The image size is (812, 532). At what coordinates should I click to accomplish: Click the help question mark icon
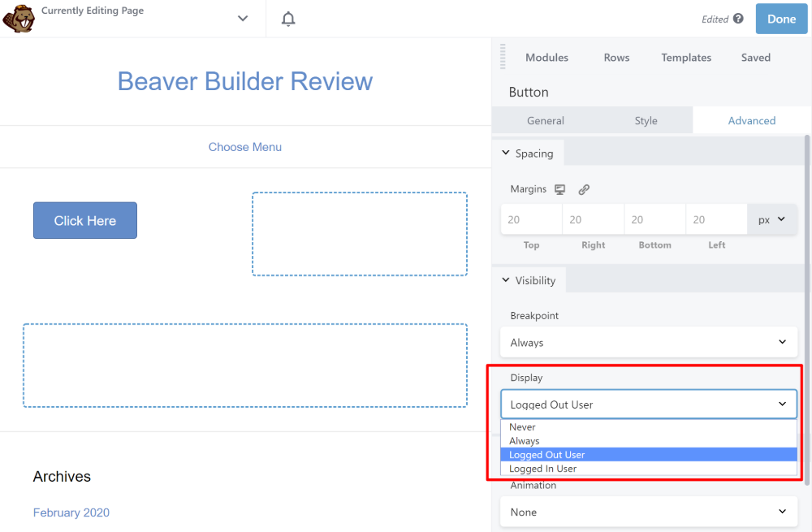pyautogui.click(x=738, y=19)
